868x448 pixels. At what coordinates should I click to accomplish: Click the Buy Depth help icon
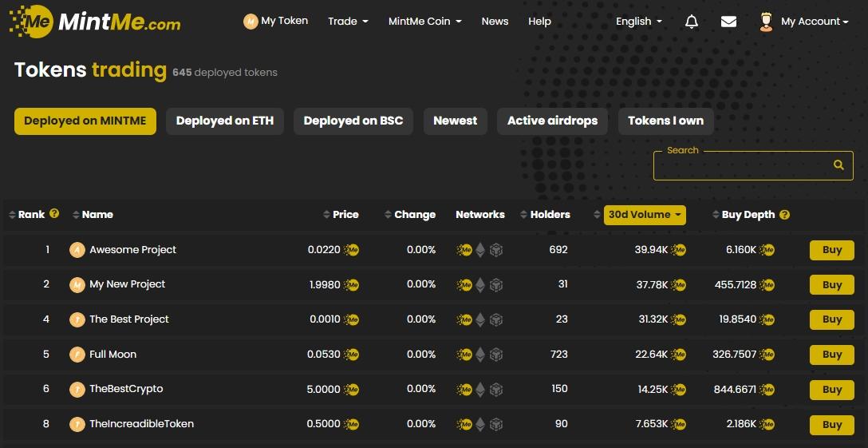coord(784,215)
